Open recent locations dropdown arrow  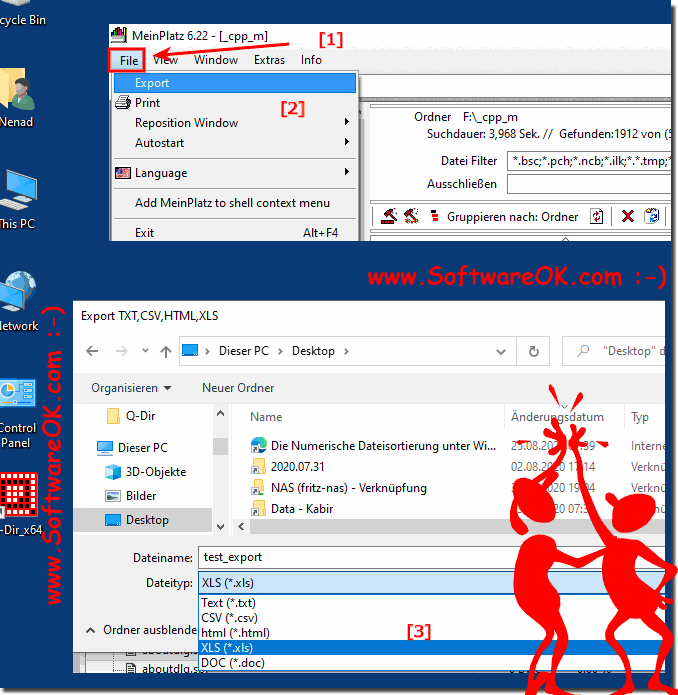[145, 351]
